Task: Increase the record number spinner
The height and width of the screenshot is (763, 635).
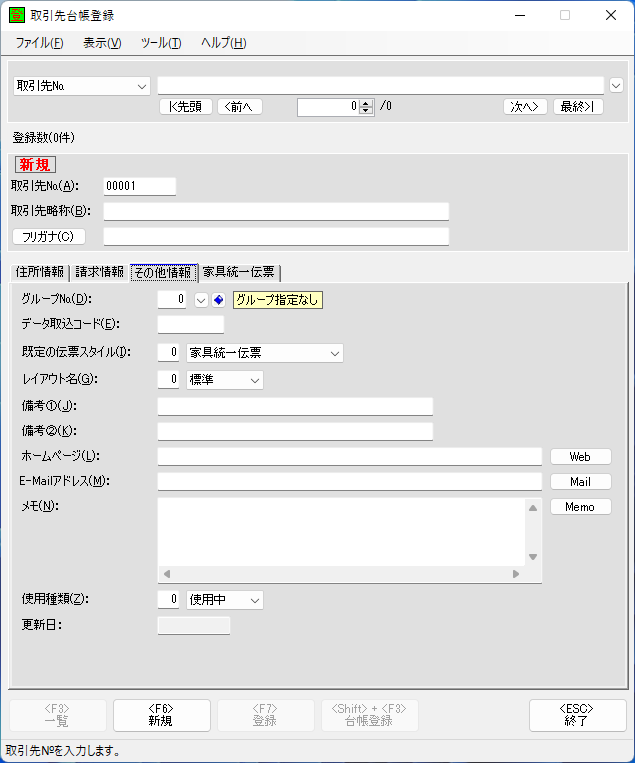Action: pos(366,103)
